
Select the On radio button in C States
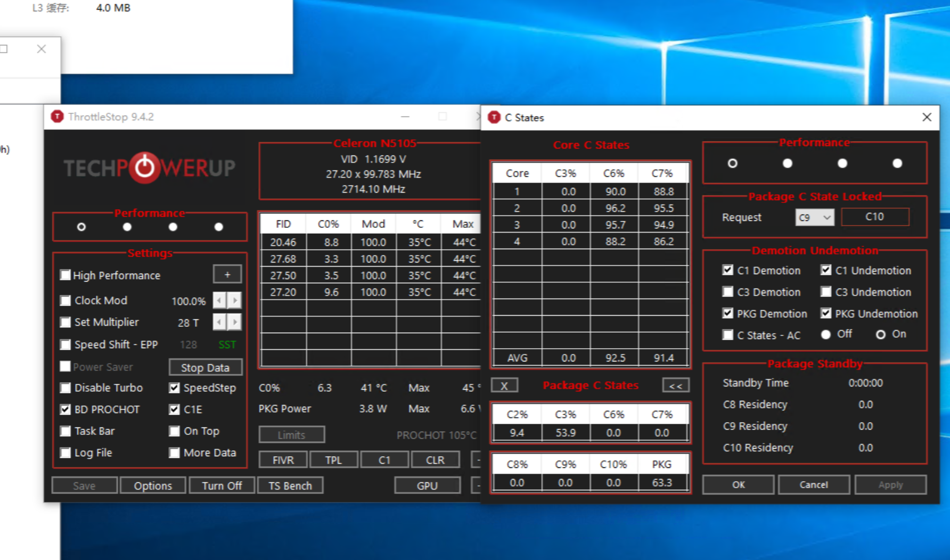pos(881,334)
